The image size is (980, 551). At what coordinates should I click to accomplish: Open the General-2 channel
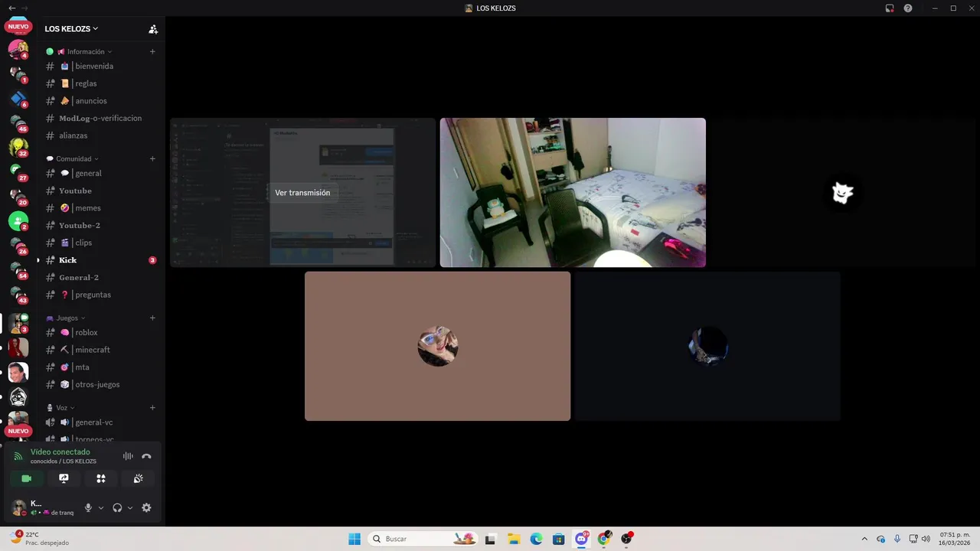click(101, 277)
